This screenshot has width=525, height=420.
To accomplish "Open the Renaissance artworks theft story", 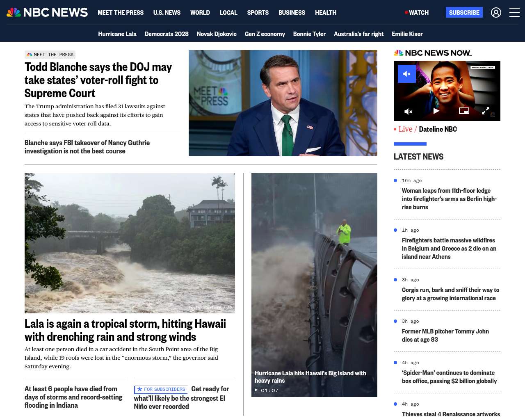I will point(451,414).
